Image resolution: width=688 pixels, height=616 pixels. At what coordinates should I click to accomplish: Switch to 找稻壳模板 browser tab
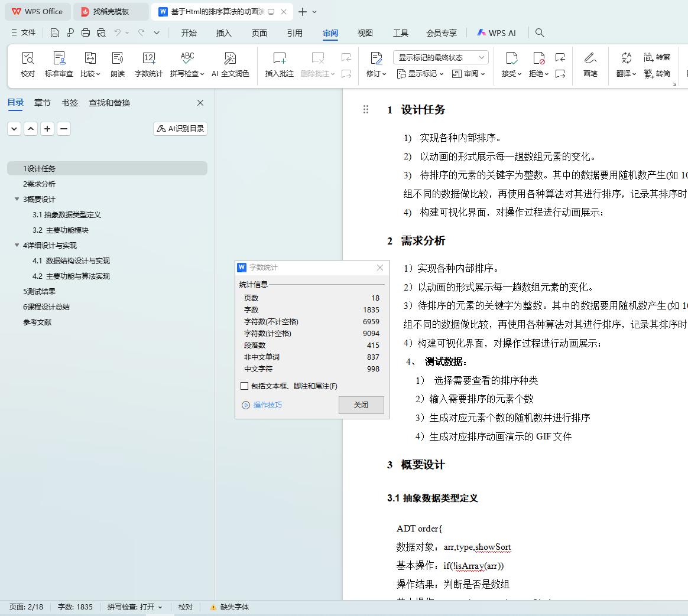pyautogui.click(x=111, y=12)
